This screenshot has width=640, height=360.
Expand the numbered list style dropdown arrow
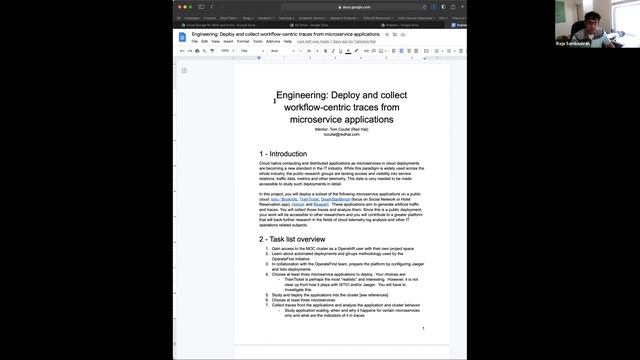coord(442,51)
